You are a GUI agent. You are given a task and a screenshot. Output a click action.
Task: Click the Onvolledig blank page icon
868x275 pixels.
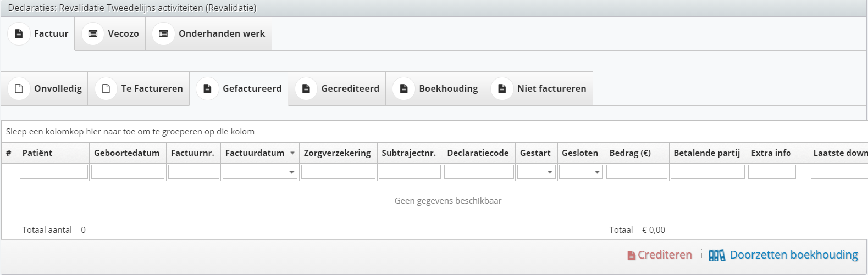(19, 88)
